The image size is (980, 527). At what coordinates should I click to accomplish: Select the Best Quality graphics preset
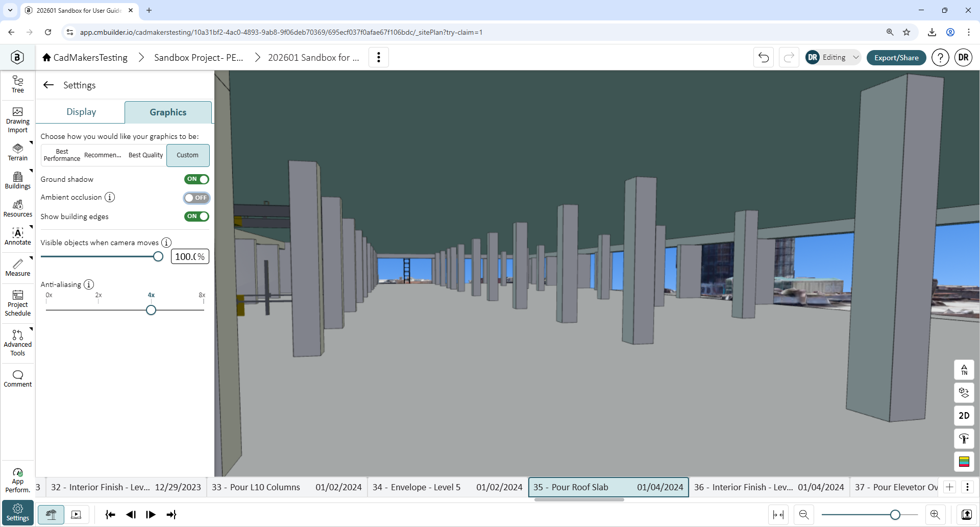tap(145, 155)
